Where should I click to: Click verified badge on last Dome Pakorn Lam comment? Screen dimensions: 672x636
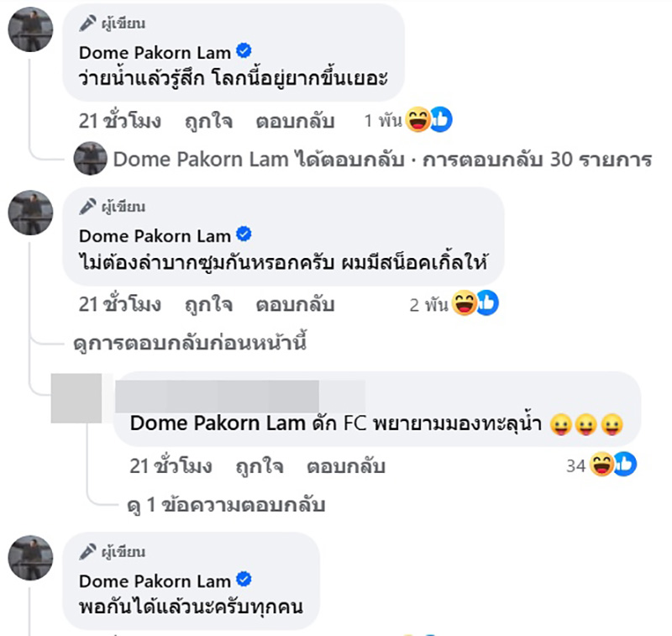[x=244, y=580]
